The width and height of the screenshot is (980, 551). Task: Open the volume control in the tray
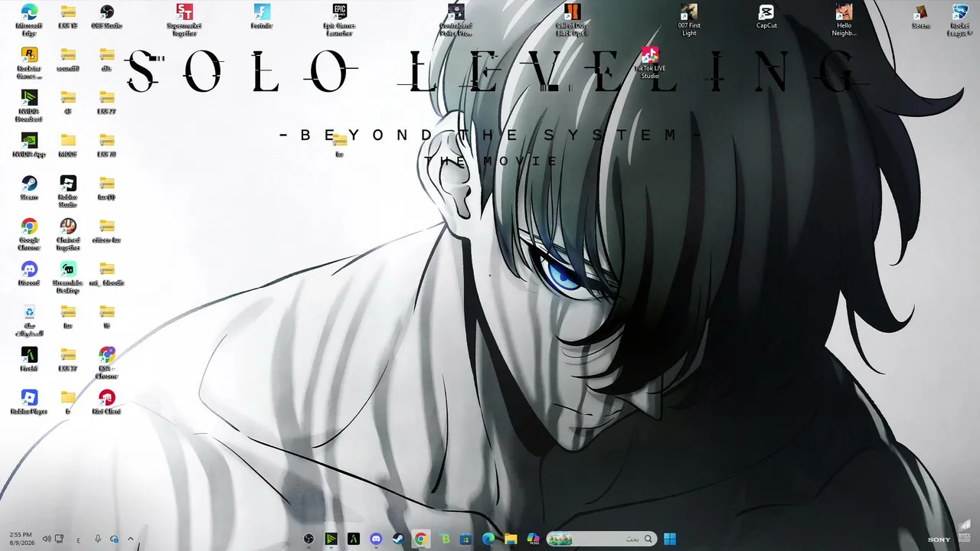point(47,539)
